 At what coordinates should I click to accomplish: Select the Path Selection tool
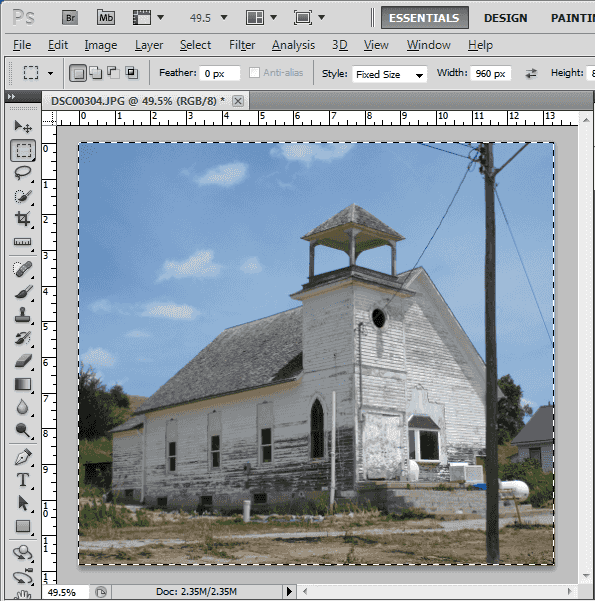tap(23, 503)
